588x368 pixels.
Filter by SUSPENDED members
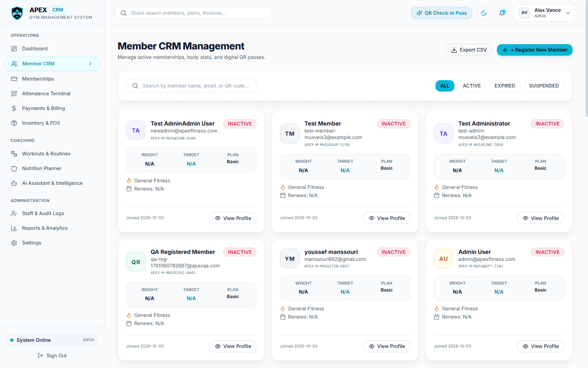pyautogui.click(x=544, y=86)
